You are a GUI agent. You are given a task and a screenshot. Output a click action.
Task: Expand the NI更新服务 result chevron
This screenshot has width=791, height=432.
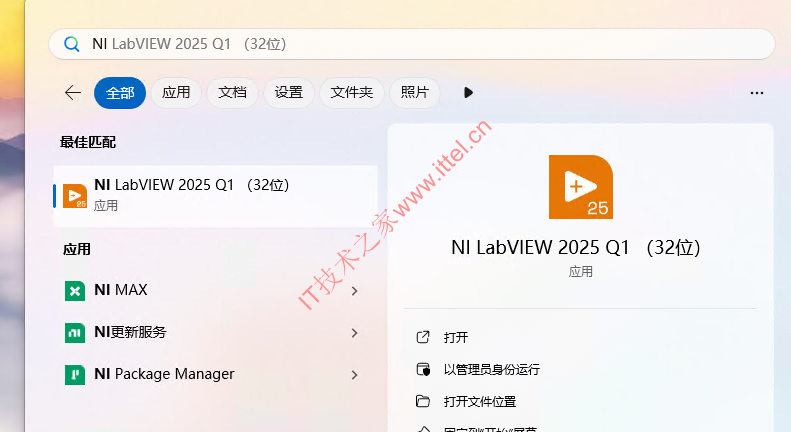(355, 333)
